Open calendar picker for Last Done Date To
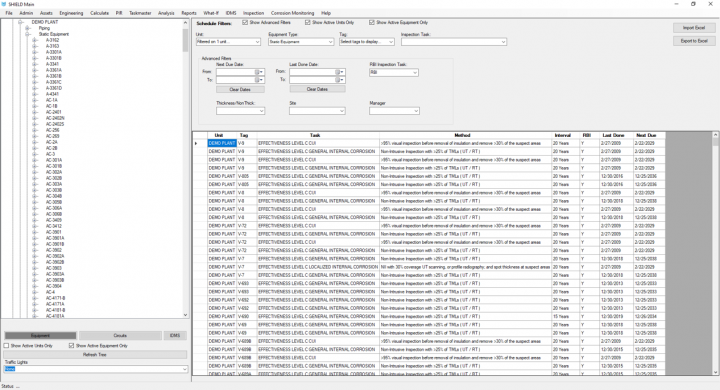This screenshot has height=390, width=720. tap(339, 80)
